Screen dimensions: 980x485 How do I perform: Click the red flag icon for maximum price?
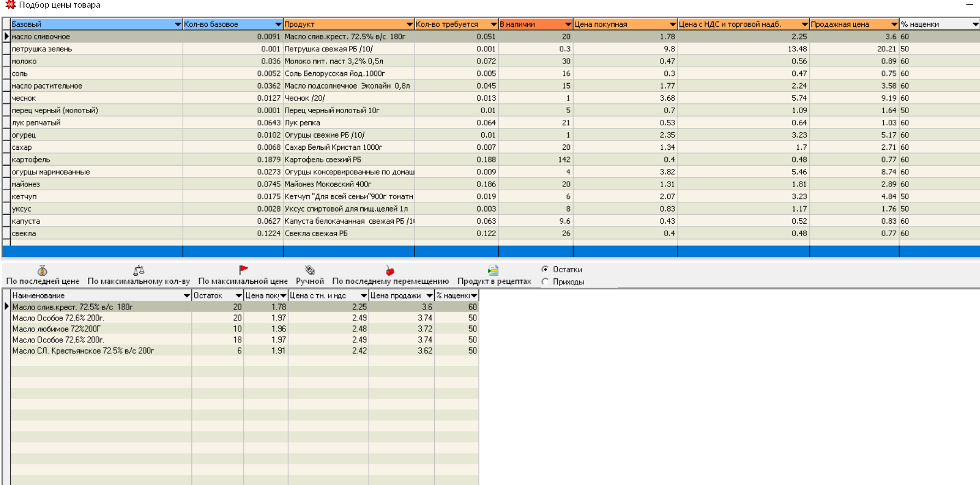click(x=243, y=270)
